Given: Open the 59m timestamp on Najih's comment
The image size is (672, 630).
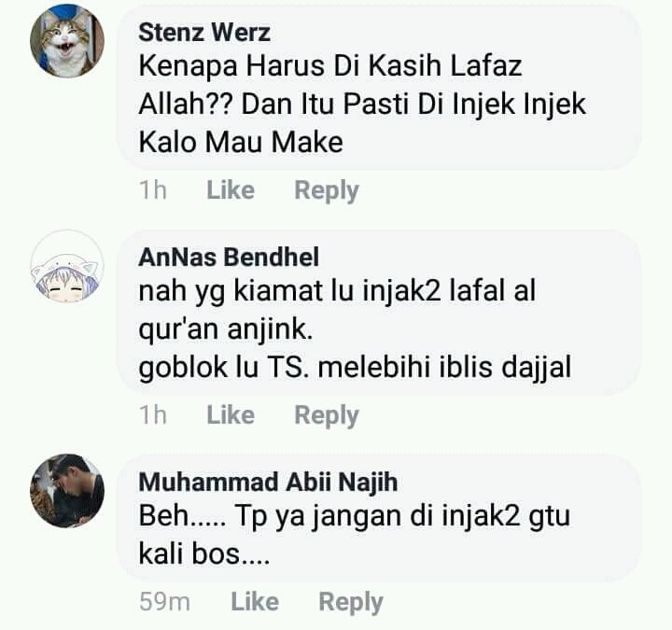Looking at the screenshot, I should tap(164, 602).
